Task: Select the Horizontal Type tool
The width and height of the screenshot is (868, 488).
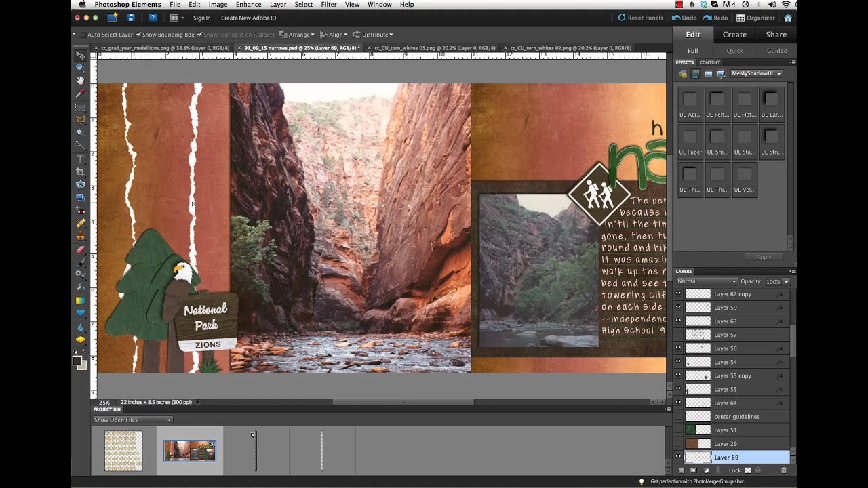Action: coord(81,159)
